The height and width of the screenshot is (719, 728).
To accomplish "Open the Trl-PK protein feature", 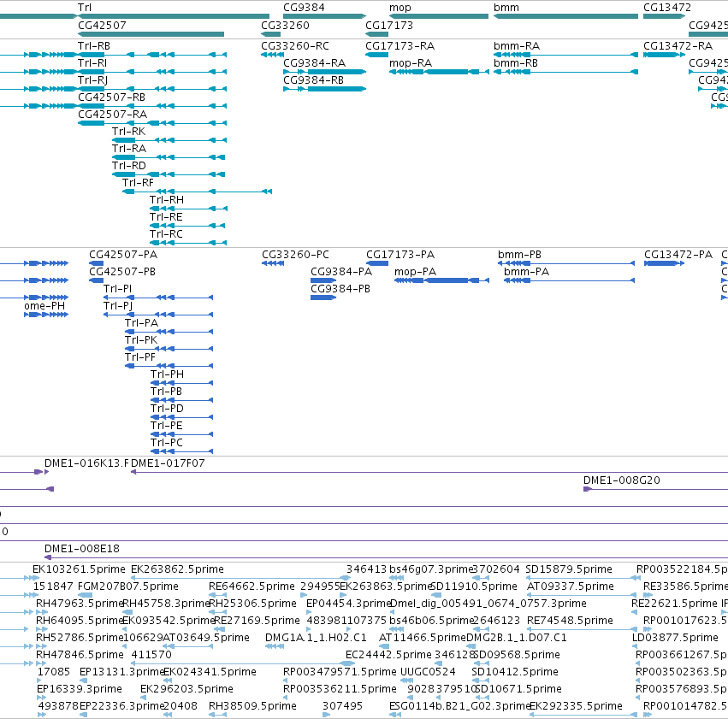I will pos(140,340).
